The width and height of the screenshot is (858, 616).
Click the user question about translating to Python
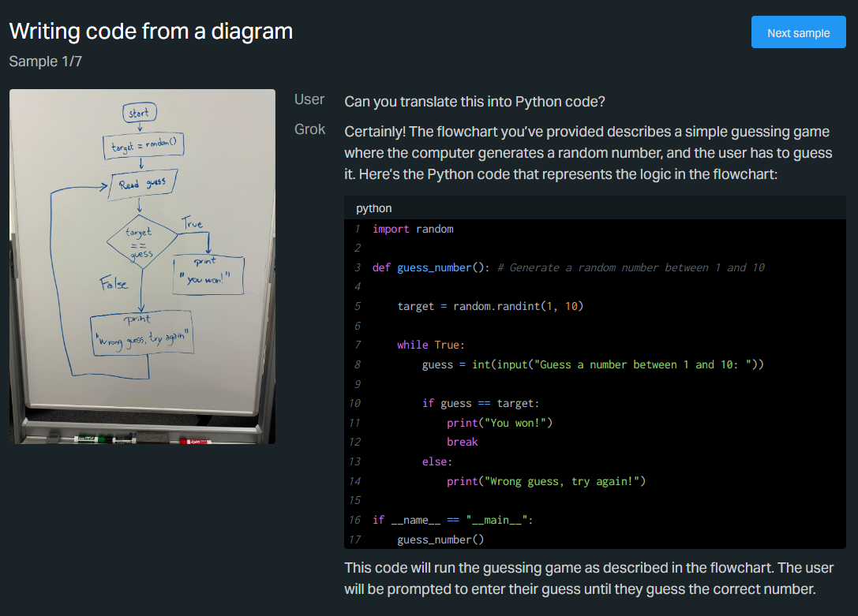click(474, 102)
